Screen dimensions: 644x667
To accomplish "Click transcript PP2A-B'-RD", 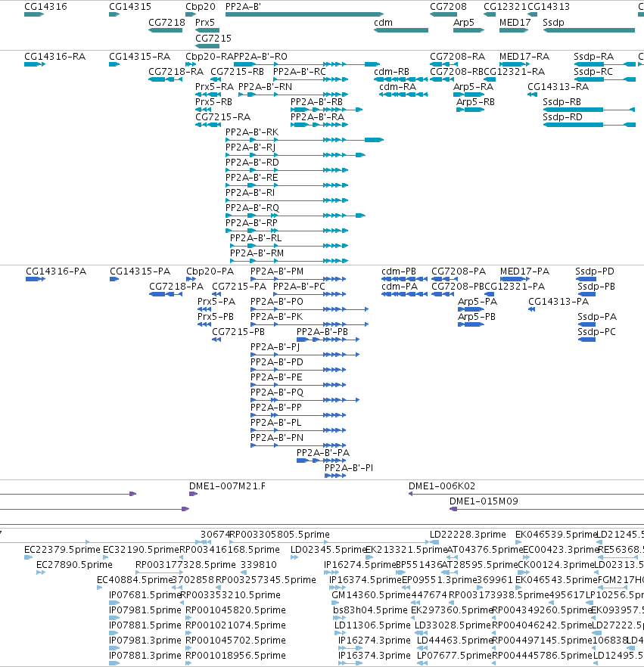I will (x=252, y=163).
